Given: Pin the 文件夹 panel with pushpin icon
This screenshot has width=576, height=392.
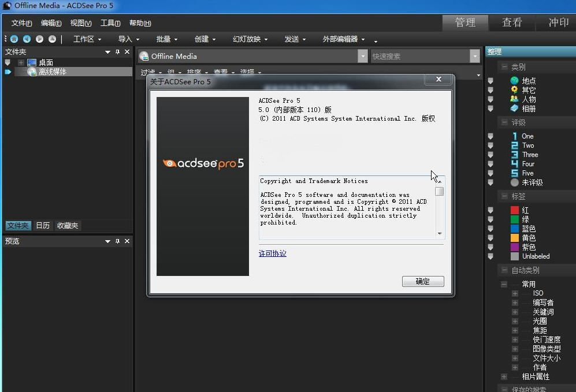Looking at the screenshot, I should pyautogui.click(x=117, y=52).
